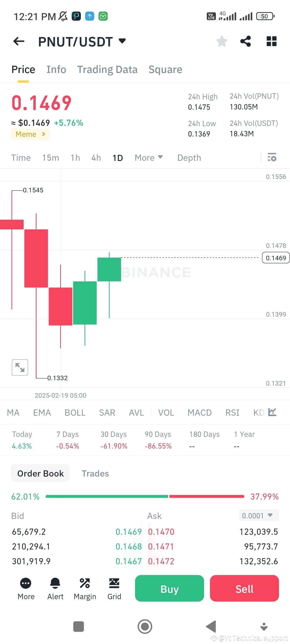Open the More timeframes dropdown
The image size is (290, 644).
coord(149,158)
